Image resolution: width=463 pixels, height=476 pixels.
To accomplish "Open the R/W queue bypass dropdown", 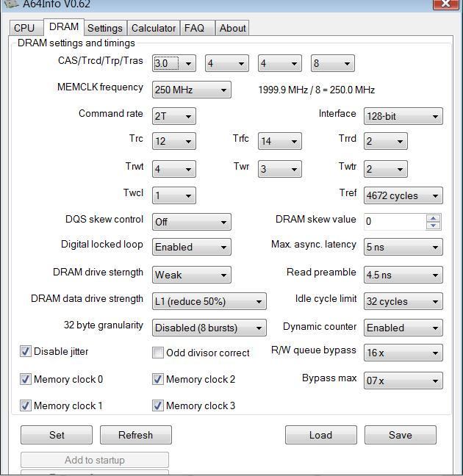I will tap(403, 353).
